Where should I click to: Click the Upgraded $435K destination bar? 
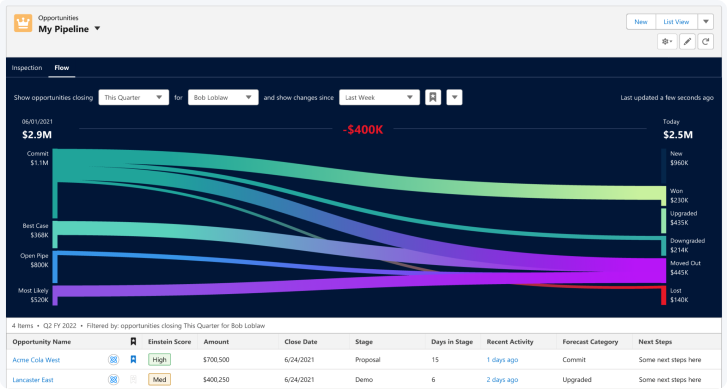pyautogui.click(x=663, y=220)
